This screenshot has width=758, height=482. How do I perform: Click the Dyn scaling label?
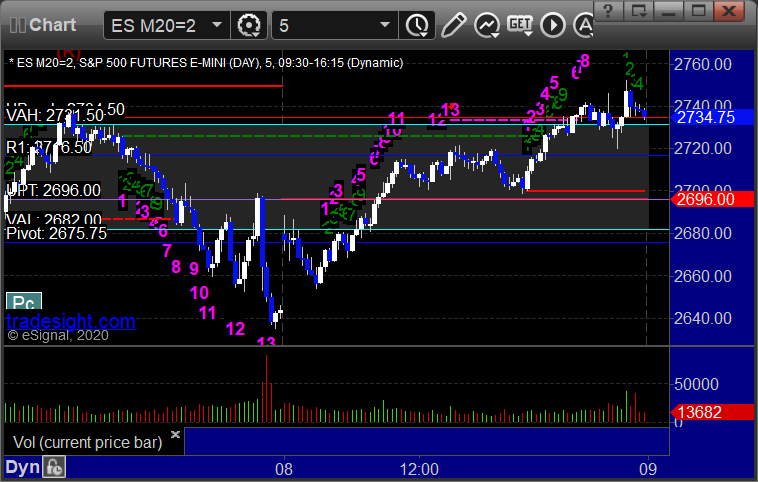click(22, 467)
